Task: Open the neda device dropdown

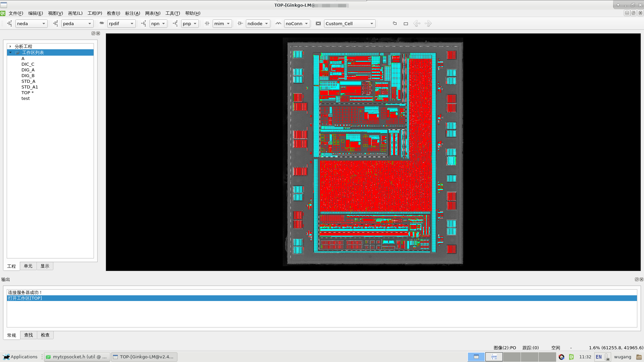Action: (31, 23)
